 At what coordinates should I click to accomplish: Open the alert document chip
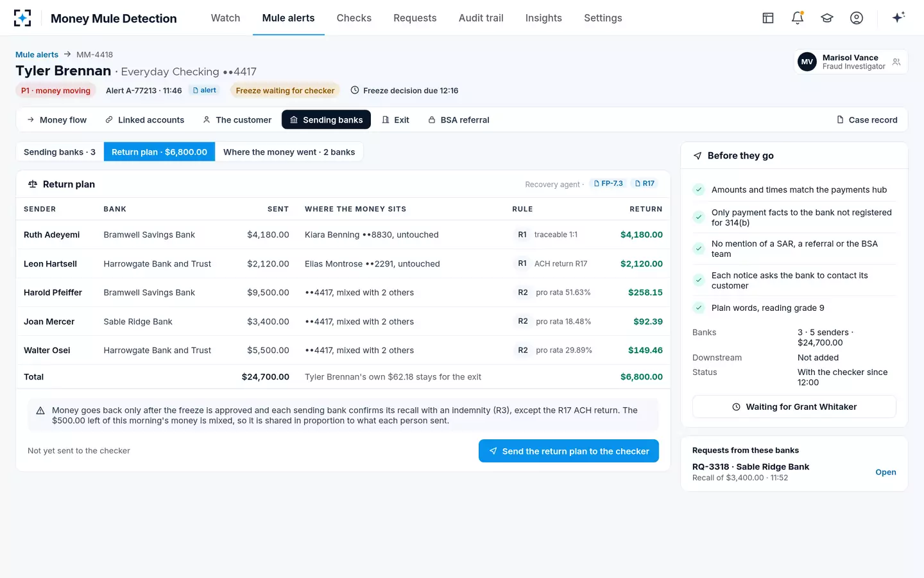[x=205, y=91]
